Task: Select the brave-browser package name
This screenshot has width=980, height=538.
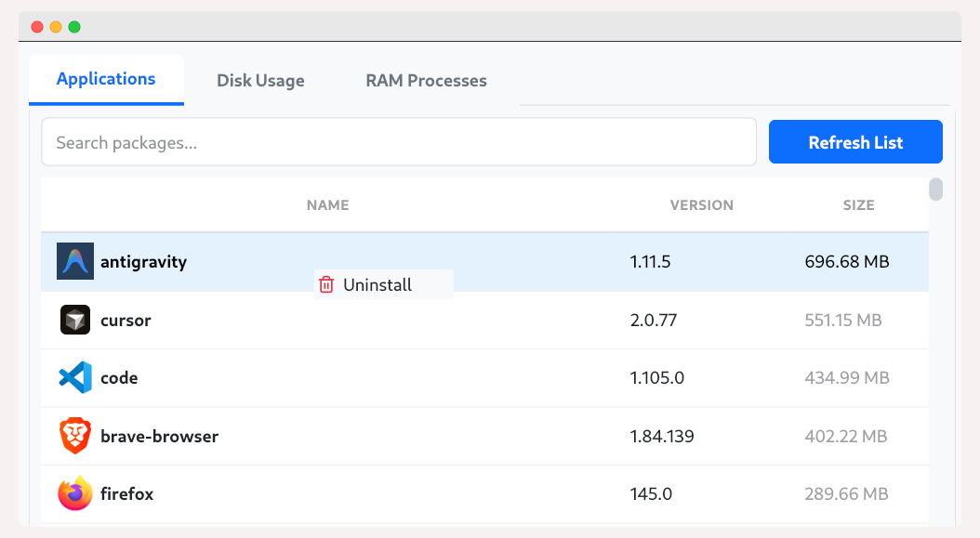Action: tap(159, 436)
